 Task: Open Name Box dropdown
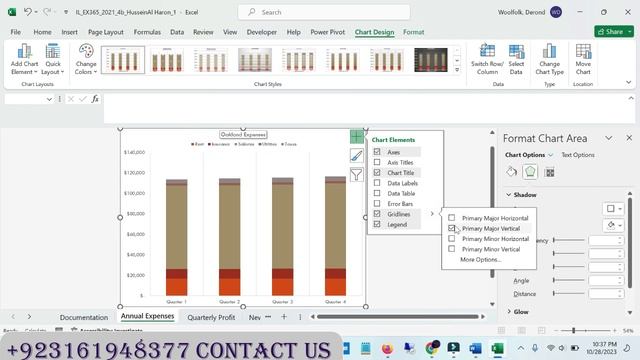pos(49,99)
